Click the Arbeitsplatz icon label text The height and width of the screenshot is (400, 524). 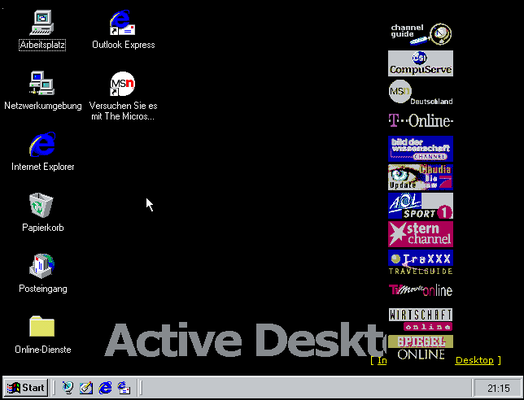pos(42,44)
